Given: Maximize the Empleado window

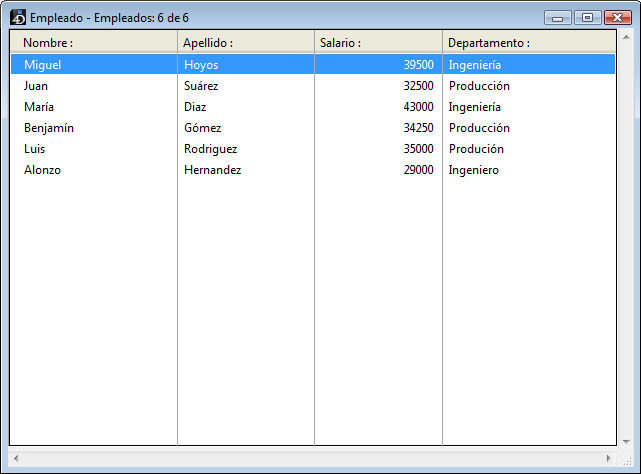Looking at the screenshot, I should [x=587, y=17].
